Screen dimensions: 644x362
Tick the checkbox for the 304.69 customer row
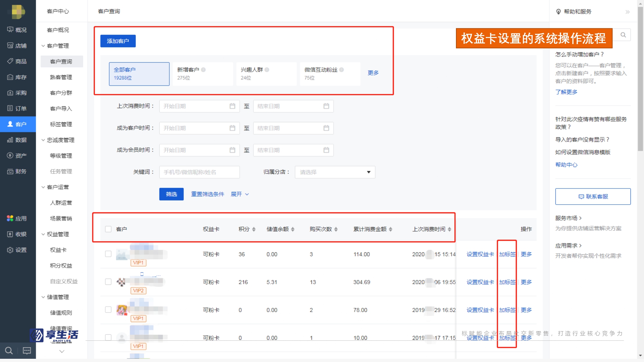tap(108, 282)
